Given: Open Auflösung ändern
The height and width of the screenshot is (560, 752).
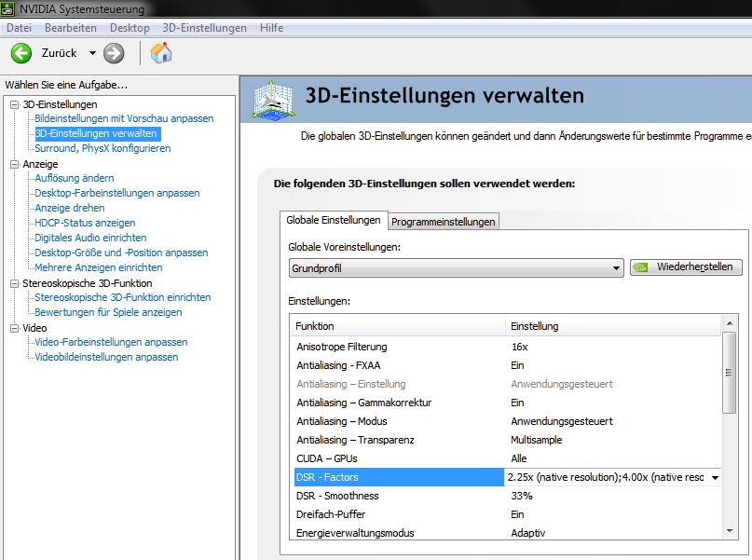Looking at the screenshot, I should tap(75, 178).
